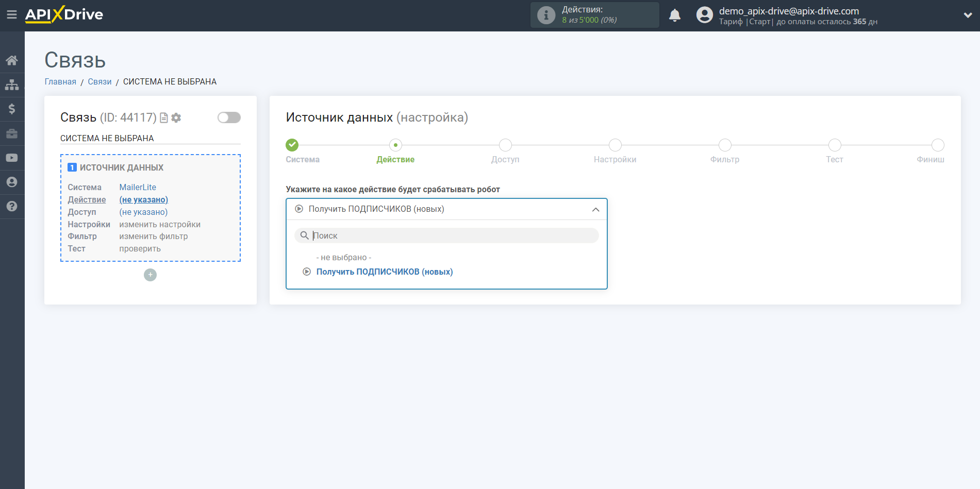Click the Действия counter panel
This screenshot has height=489, width=980.
pyautogui.click(x=595, y=15)
